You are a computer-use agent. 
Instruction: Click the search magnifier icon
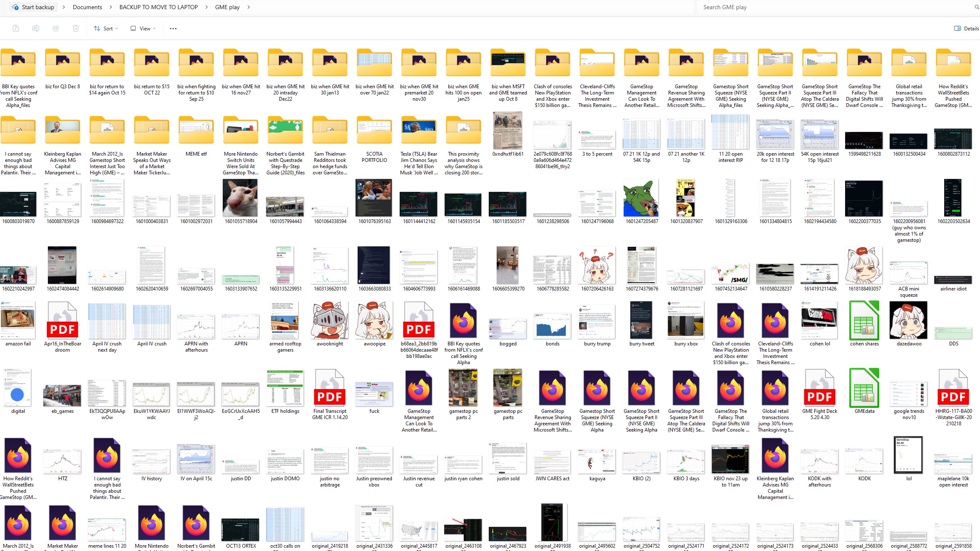pyautogui.click(x=976, y=7)
